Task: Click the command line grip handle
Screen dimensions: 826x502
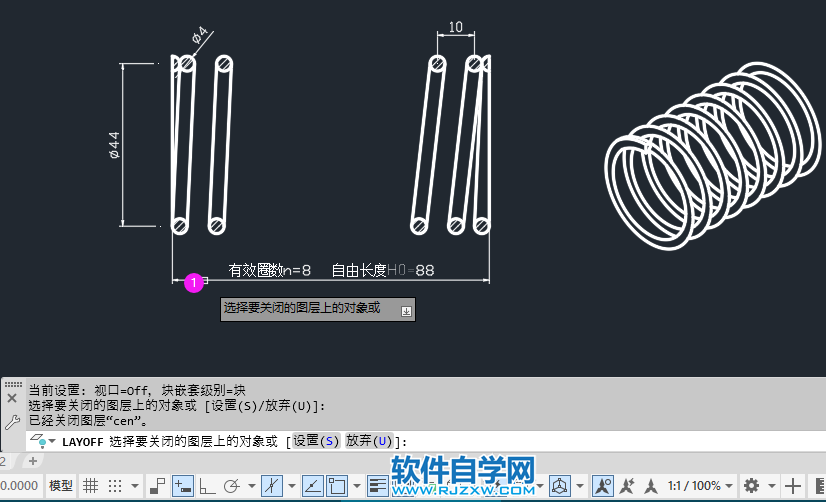Action: click(x=13, y=385)
